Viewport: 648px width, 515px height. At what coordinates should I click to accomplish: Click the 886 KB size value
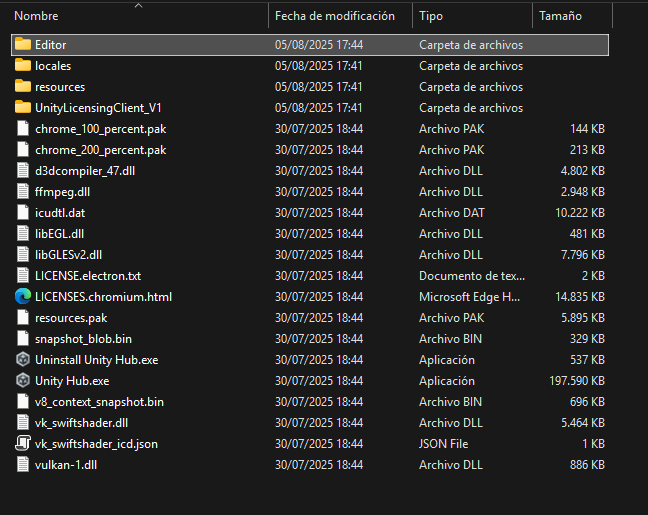tap(587, 465)
